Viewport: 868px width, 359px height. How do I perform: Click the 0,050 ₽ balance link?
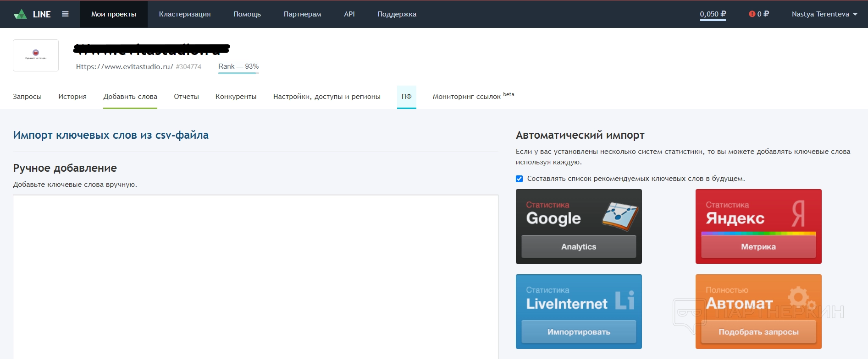point(713,14)
